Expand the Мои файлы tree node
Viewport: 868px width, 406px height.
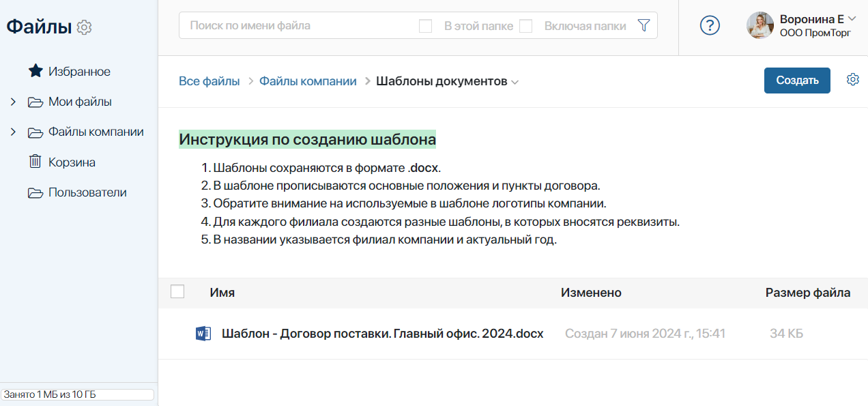click(x=13, y=102)
